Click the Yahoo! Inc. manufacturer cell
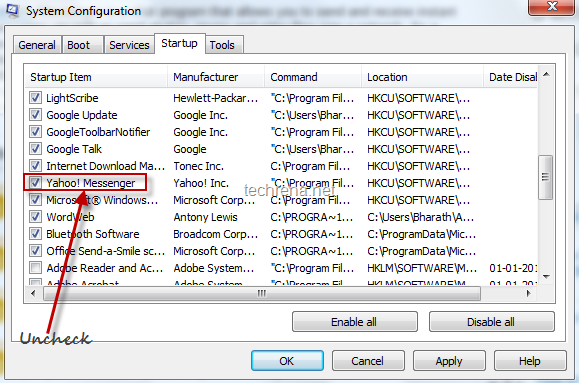Screen dimensions: 579x383 (x=201, y=183)
